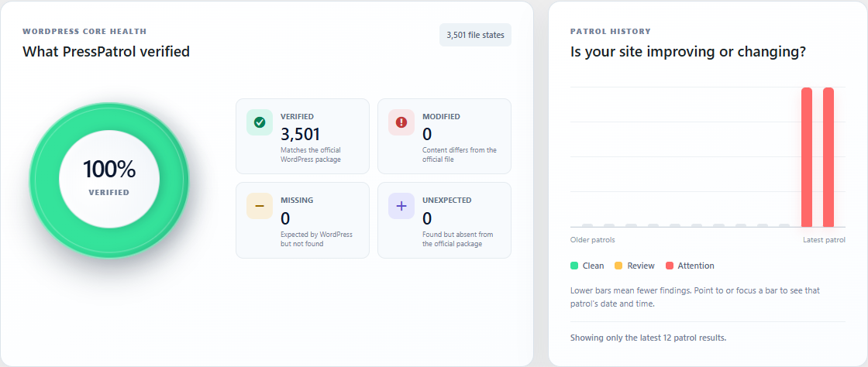Image resolution: width=868 pixels, height=367 pixels.
Task: Click the red Modified exclamation icon
Action: 401,122
